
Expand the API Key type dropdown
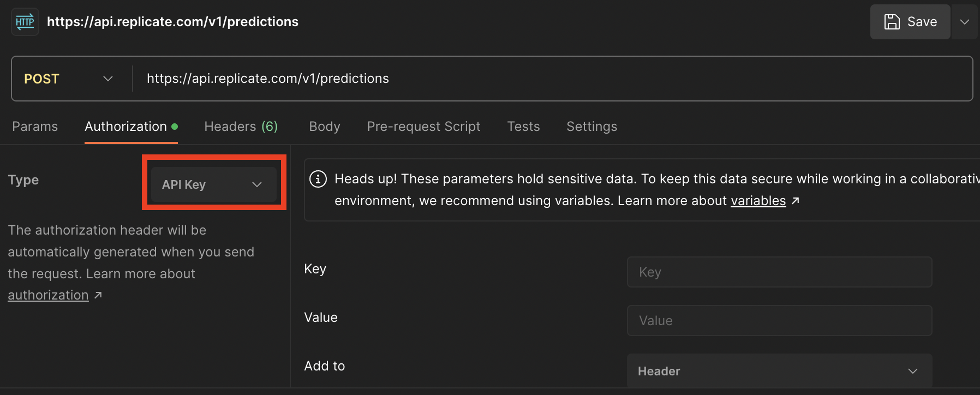point(213,184)
